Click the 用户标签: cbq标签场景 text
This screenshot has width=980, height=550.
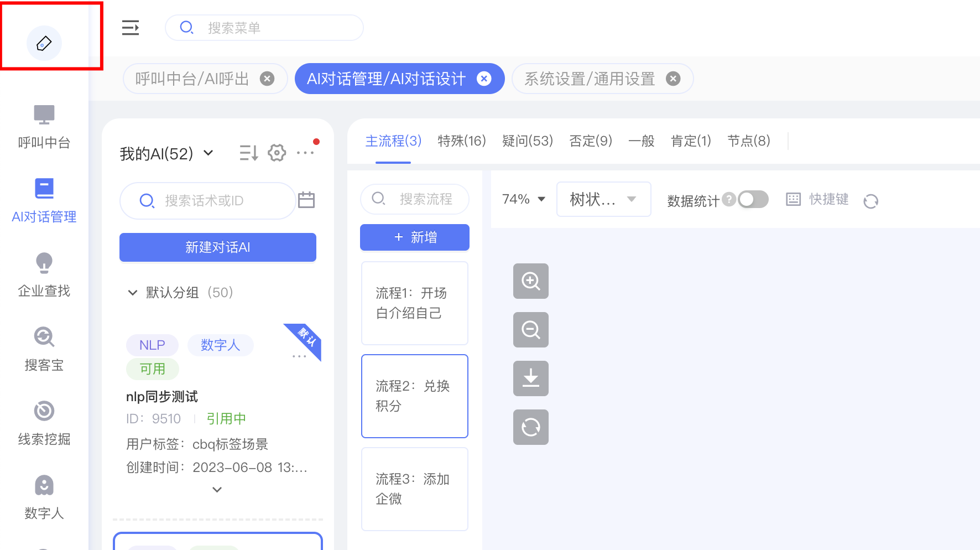197,444
